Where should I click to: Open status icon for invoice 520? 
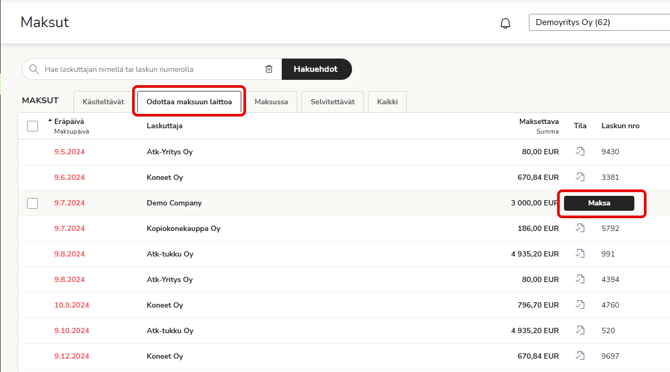point(580,330)
